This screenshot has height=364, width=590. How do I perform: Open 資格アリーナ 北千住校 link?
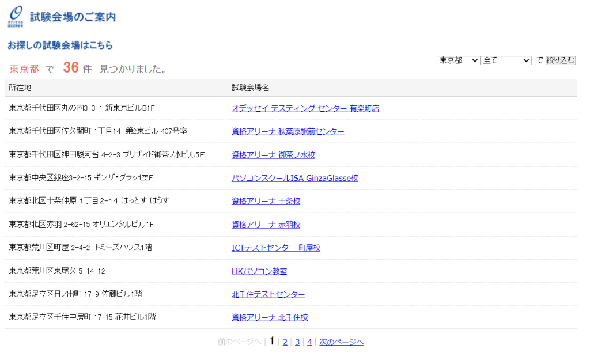pos(270,317)
